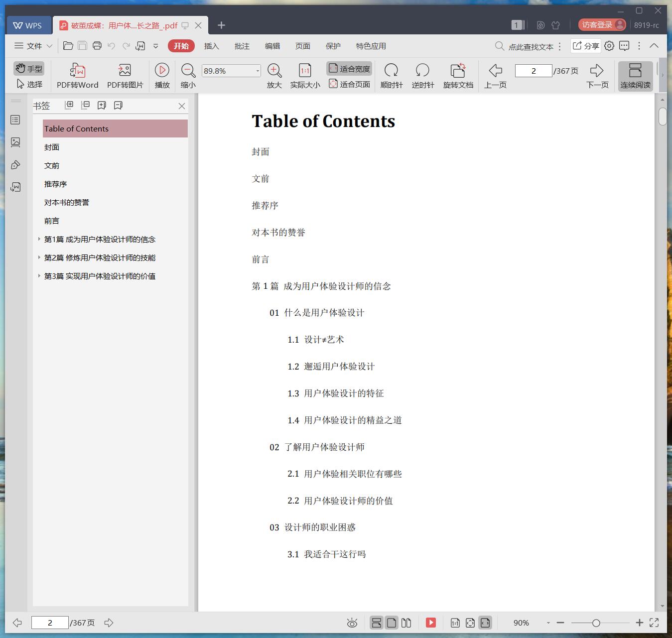Open quick access toolbar customize dropdown
This screenshot has height=638, width=672.
click(155, 46)
